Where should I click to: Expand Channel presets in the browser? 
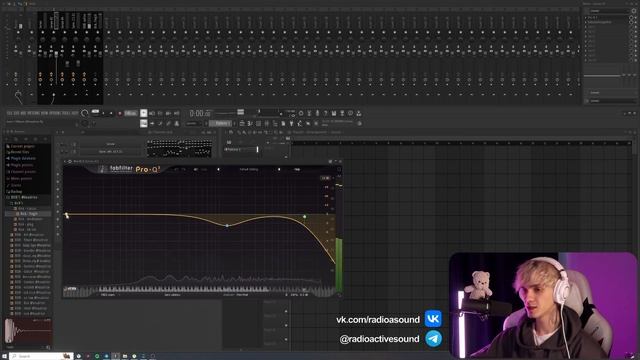[22, 172]
